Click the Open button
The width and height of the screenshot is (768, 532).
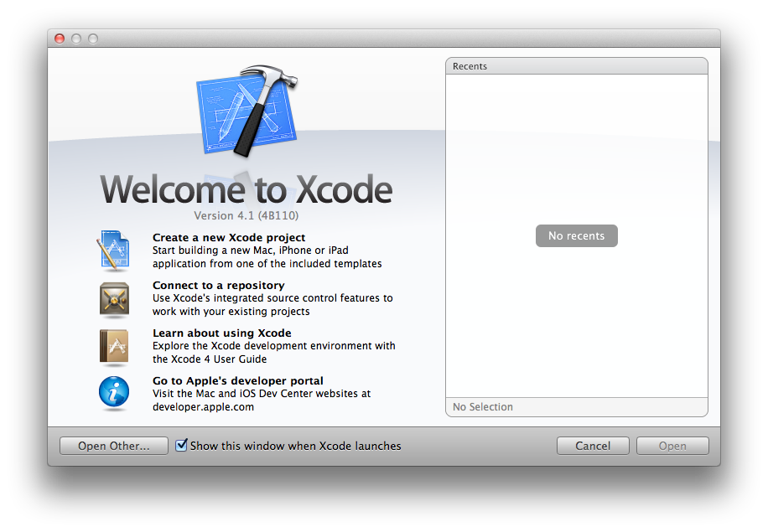tap(672, 446)
